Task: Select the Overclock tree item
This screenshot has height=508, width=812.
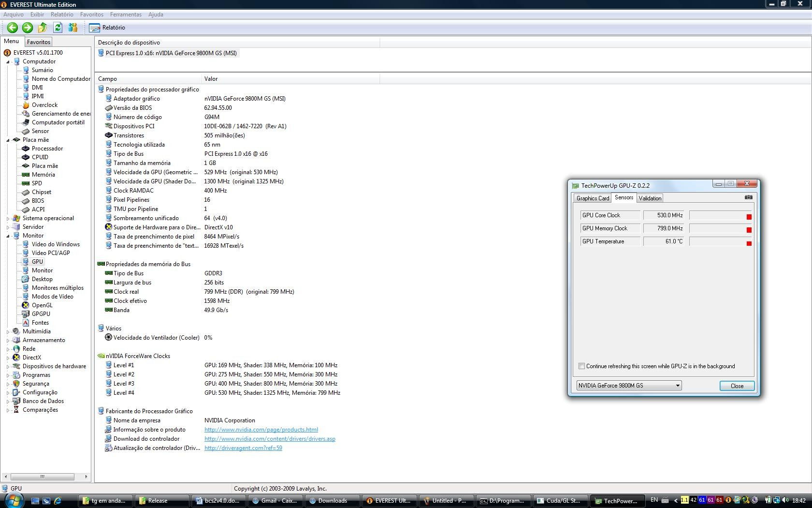Action: click(x=44, y=105)
